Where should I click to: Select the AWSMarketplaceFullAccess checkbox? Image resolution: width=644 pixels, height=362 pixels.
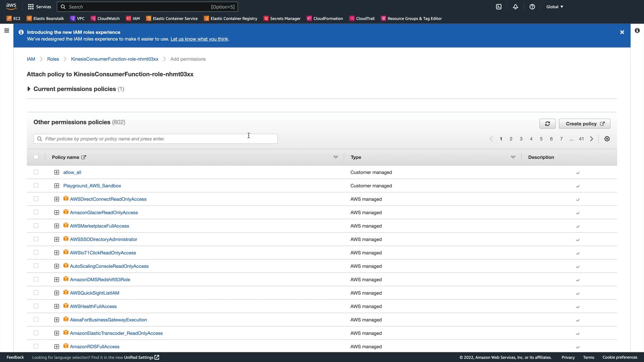[36, 226]
